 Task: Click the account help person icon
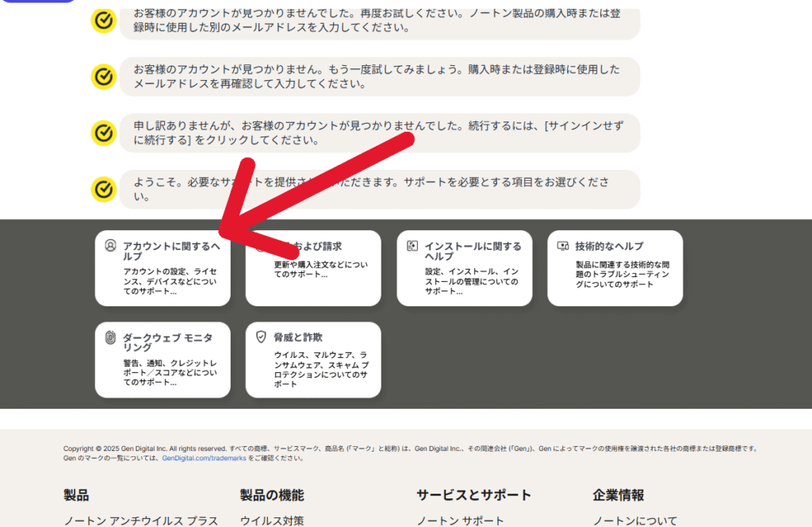tap(110, 246)
